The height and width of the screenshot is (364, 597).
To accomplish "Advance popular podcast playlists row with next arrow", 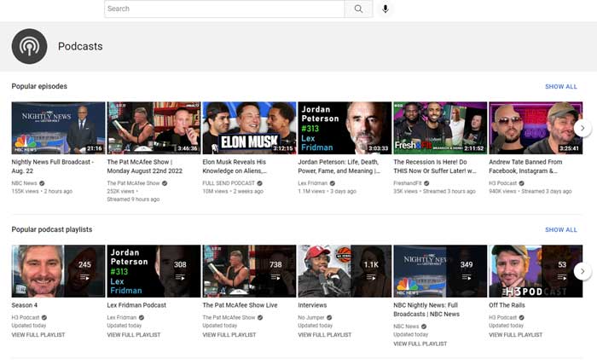I will 583,271.
